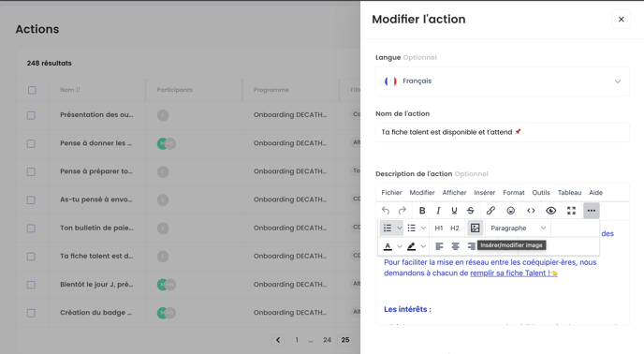Sort the table by Nom column
Image resolution: width=644 pixels, height=354 pixels.
click(70, 90)
